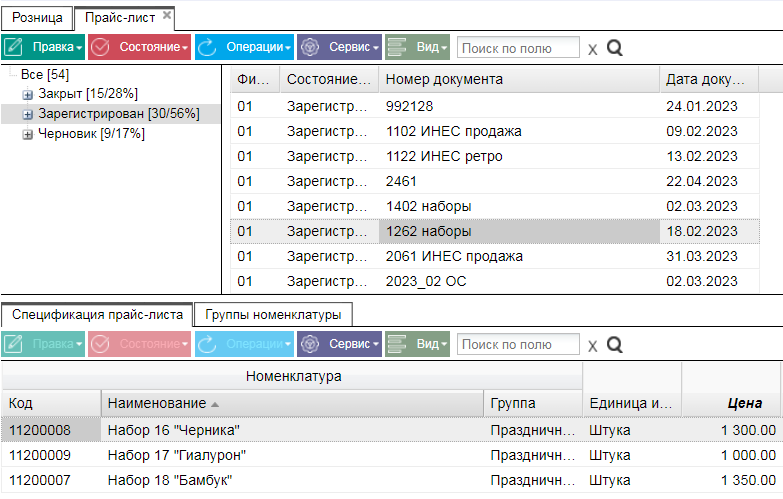Screen dimensions: 783x499
Task: Clear the upper search field with X
Action: [x=592, y=49]
